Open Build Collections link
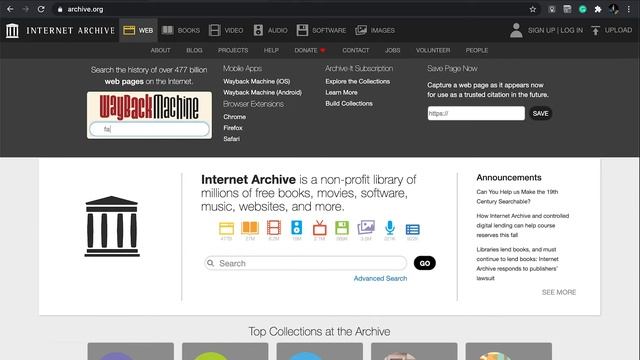Screen dimensions: 640x360 point(349,103)
